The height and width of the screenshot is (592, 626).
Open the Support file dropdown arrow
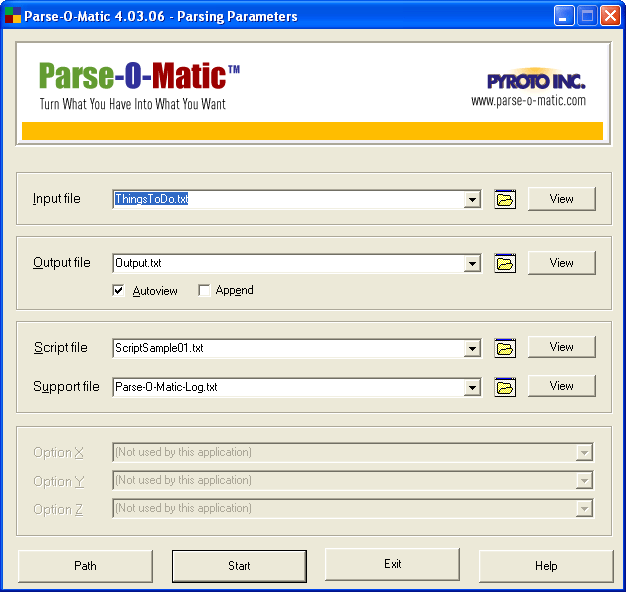(472, 387)
